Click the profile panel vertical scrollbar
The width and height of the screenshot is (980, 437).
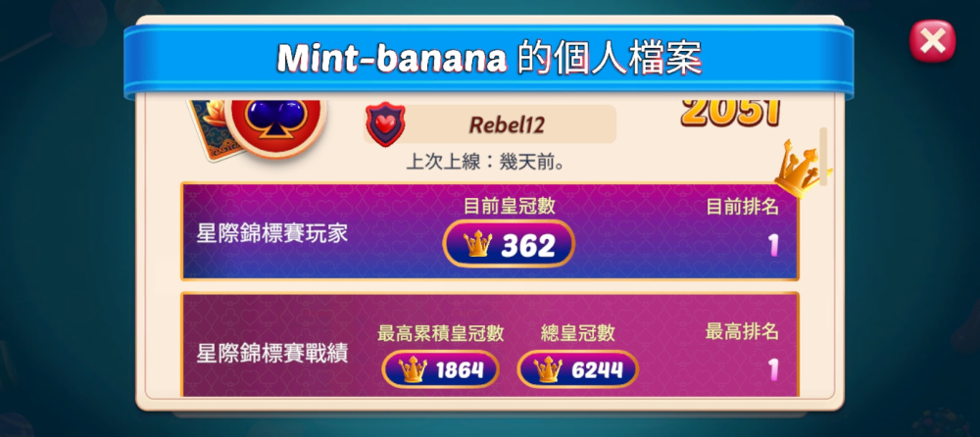point(823,157)
